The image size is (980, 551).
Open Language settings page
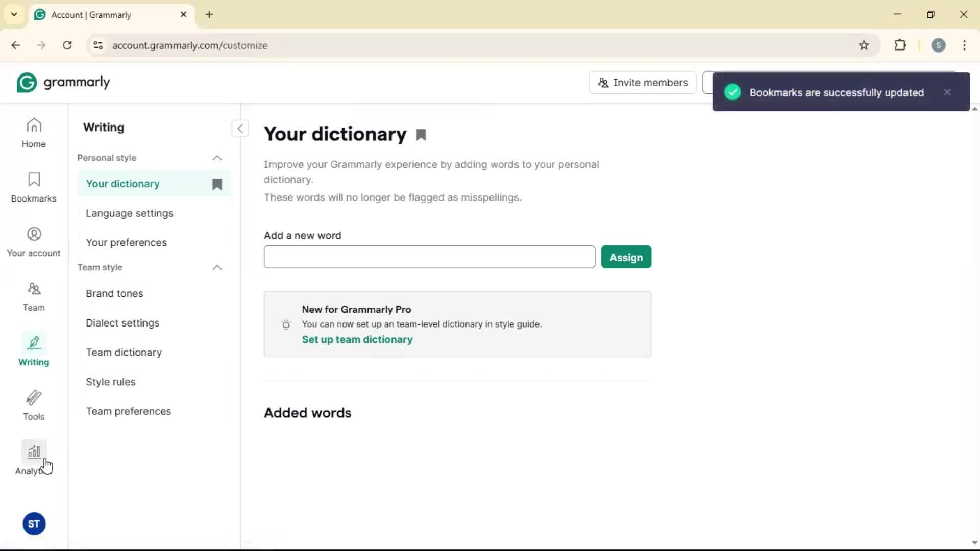(x=129, y=213)
